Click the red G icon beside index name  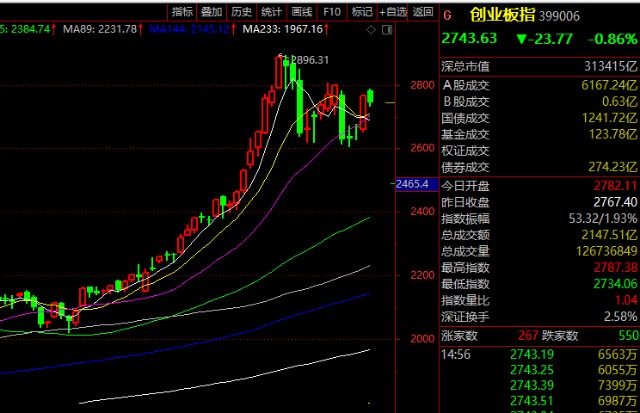point(447,16)
